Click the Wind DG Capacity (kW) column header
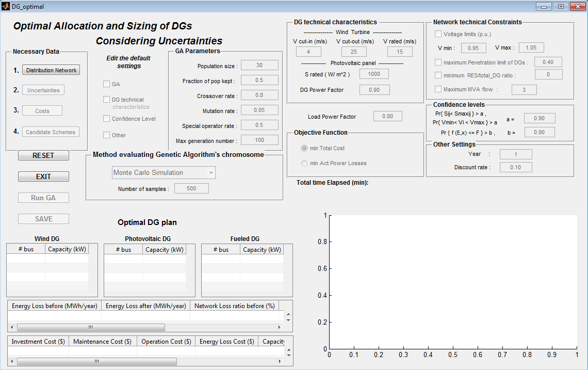Image resolution: width=588 pixels, height=370 pixels. (x=67, y=249)
